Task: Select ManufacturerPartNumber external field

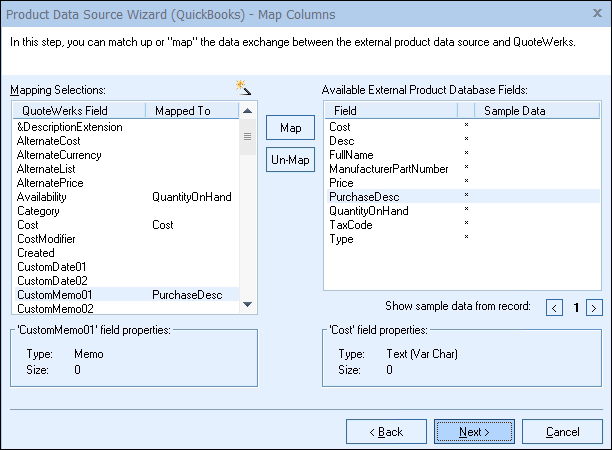Action: (x=388, y=169)
